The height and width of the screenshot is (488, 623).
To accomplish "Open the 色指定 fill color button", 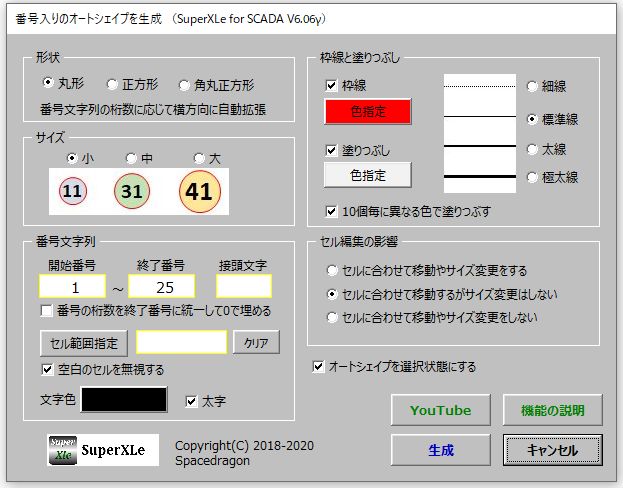I will tap(368, 175).
